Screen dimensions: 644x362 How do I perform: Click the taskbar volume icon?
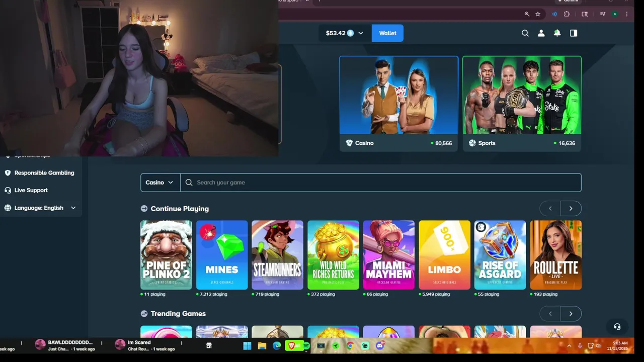599,346
